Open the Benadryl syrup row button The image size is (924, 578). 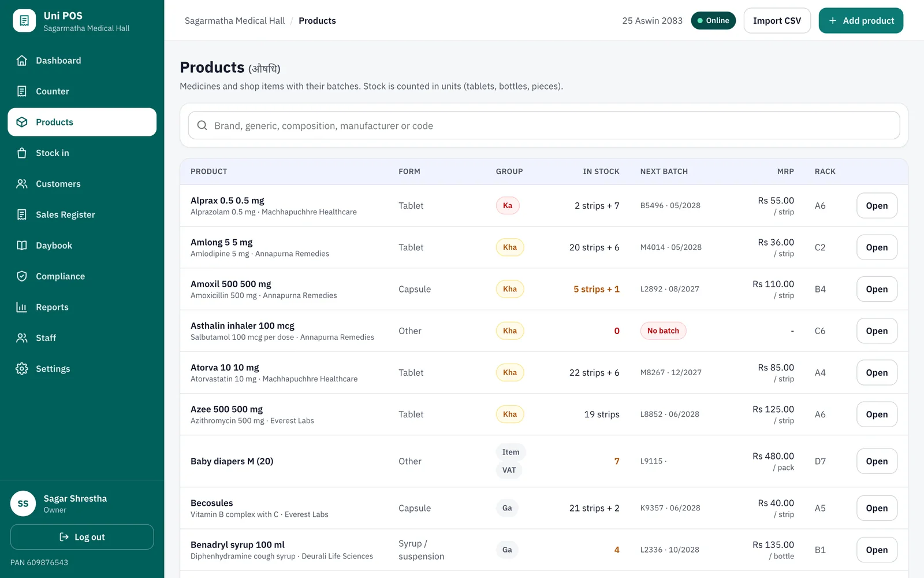(x=877, y=550)
